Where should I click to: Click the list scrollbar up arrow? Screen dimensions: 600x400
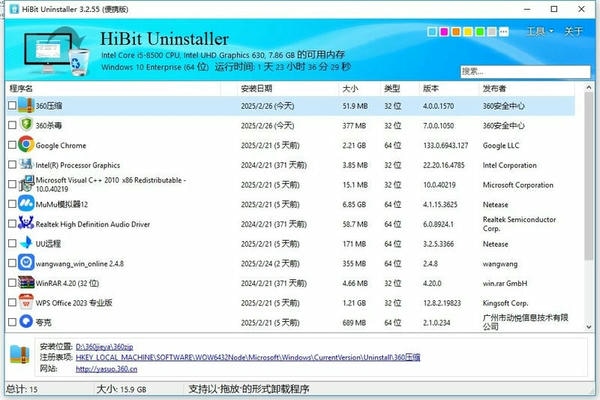click(x=589, y=88)
